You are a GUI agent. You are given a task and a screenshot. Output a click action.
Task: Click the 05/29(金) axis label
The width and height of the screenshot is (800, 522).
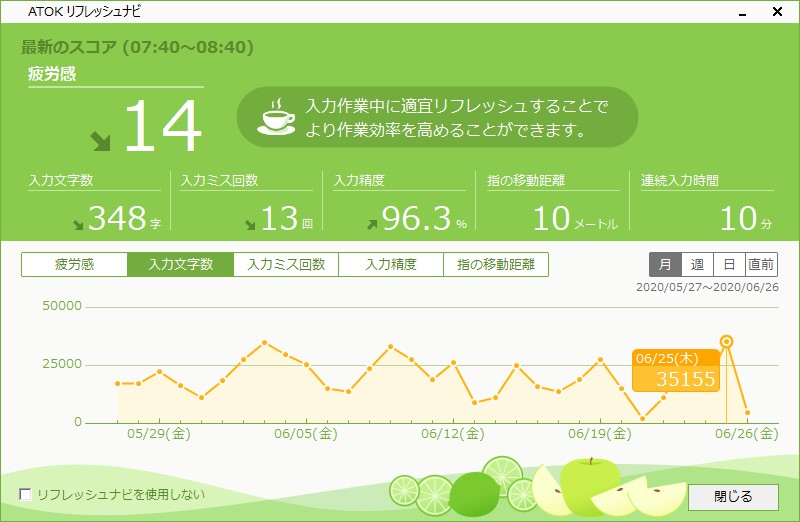click(159, 434)
